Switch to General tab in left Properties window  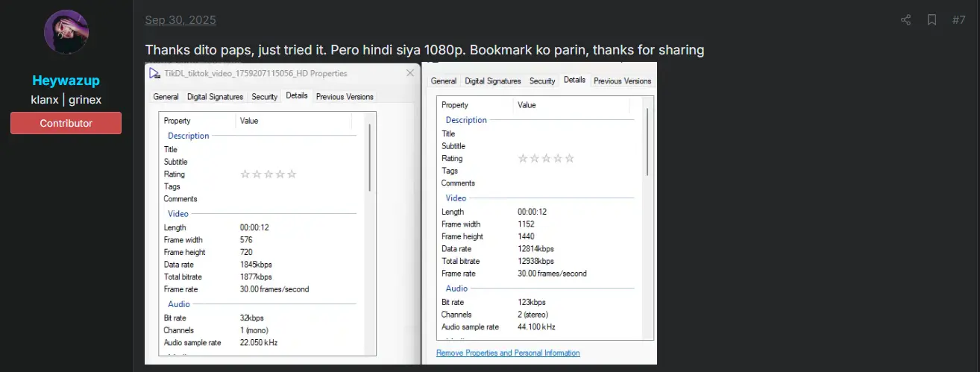click(166, 96)
